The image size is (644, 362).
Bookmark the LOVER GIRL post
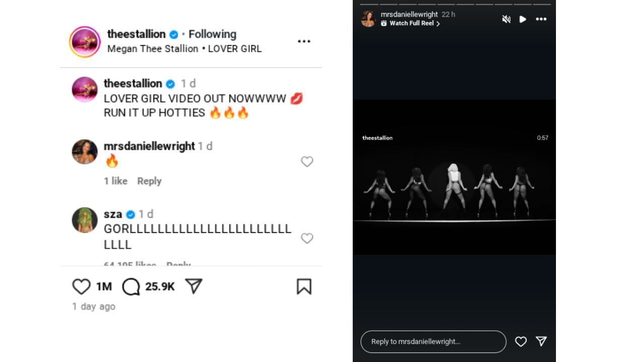pos(304,287)
